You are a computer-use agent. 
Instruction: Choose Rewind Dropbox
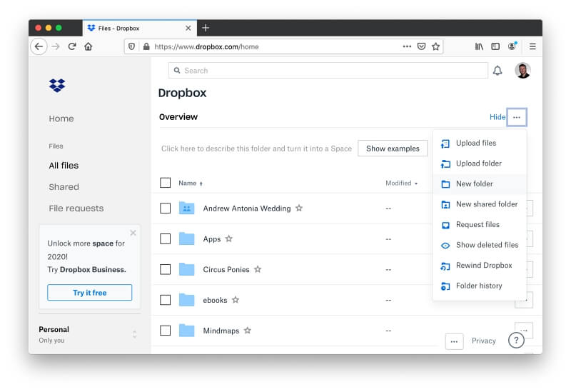point(480,266)
